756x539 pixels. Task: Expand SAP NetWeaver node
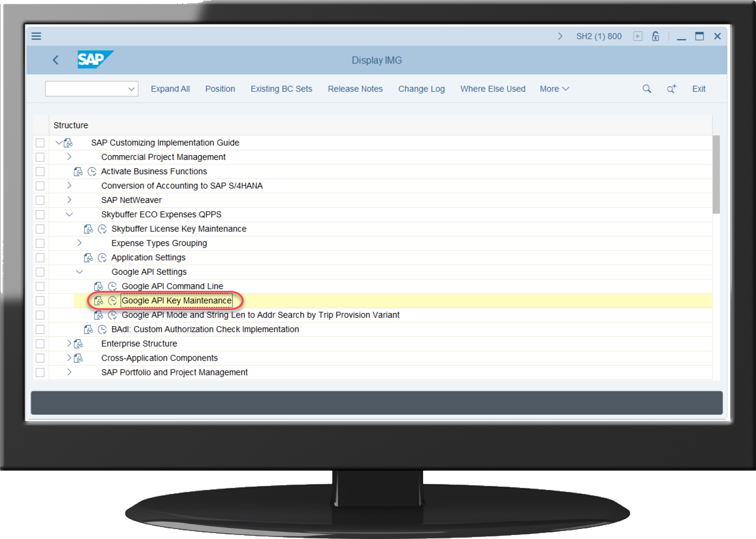point(69,200)
